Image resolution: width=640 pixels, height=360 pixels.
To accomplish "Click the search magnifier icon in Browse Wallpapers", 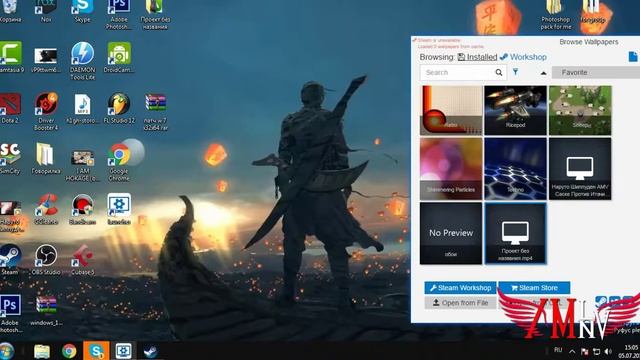I will click(x=499, y=73).
